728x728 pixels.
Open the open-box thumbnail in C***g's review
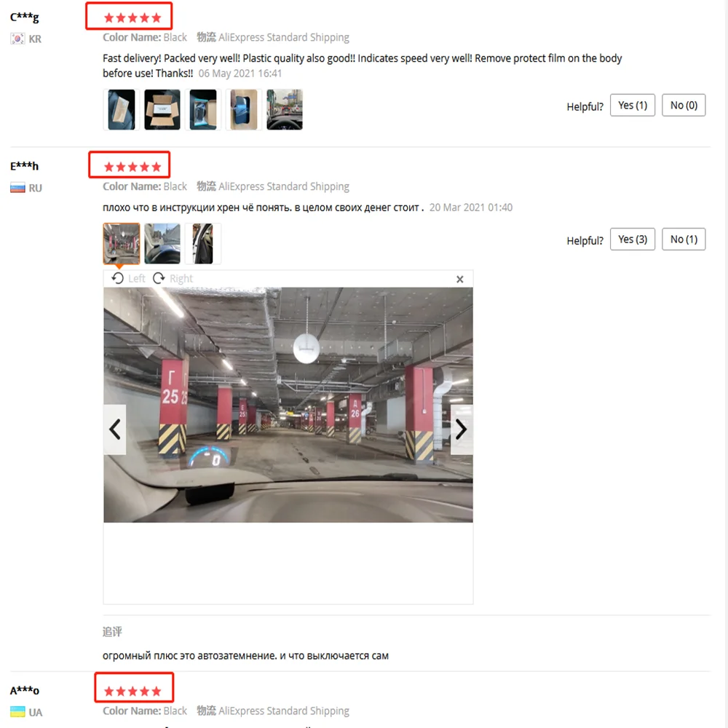(162, 110)
